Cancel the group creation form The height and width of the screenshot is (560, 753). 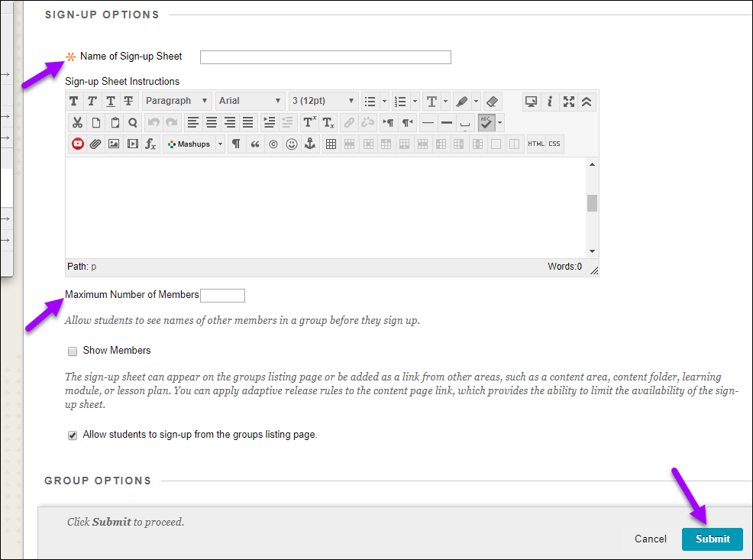(650, 539)
